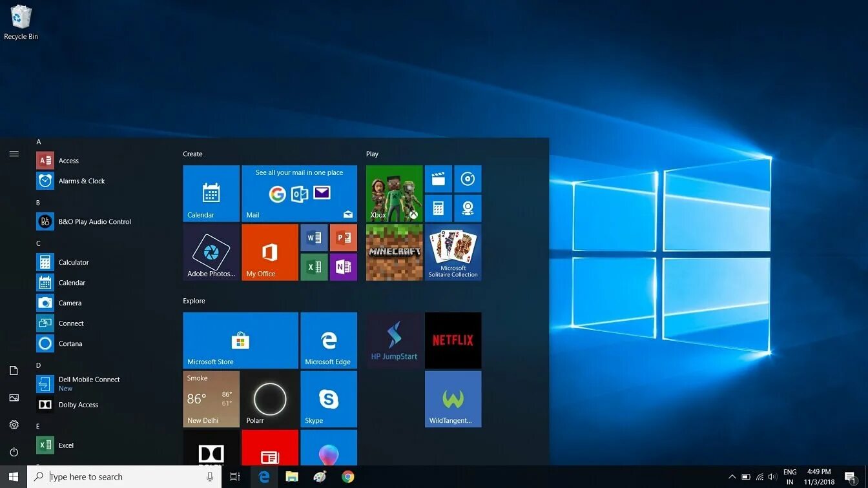Open Settings gear in Start sidebar
Viewport: 868px width, 488px height.
coord(14,425)
